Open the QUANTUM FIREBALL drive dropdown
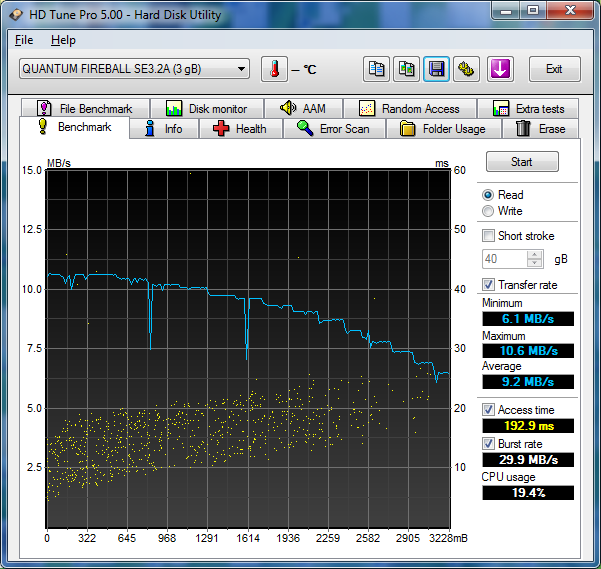The image size is (601, 569). (x=134, y=69)
